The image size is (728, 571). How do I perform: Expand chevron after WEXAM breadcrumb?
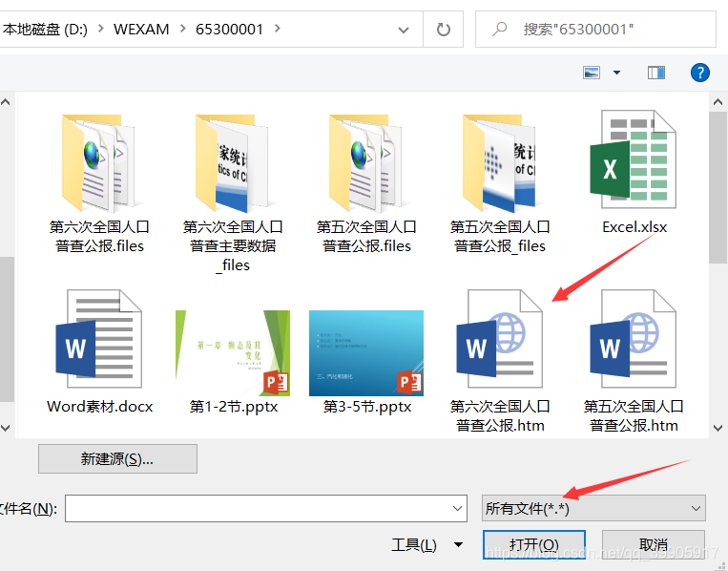182,29
